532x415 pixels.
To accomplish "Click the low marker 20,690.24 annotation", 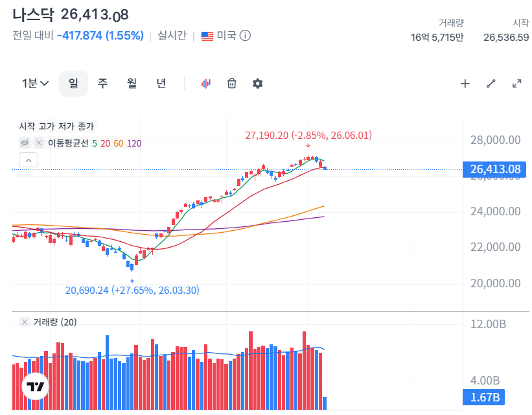I will point(132,290).
